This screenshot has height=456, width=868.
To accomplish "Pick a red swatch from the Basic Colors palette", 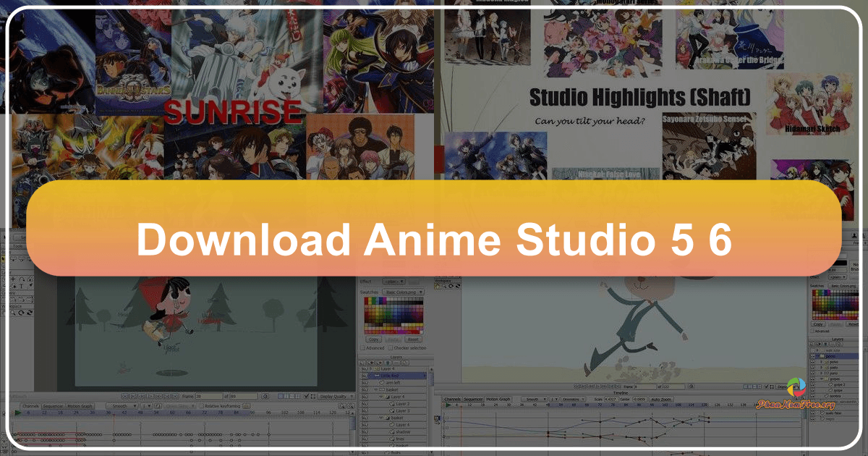I will tap(366, 300).
